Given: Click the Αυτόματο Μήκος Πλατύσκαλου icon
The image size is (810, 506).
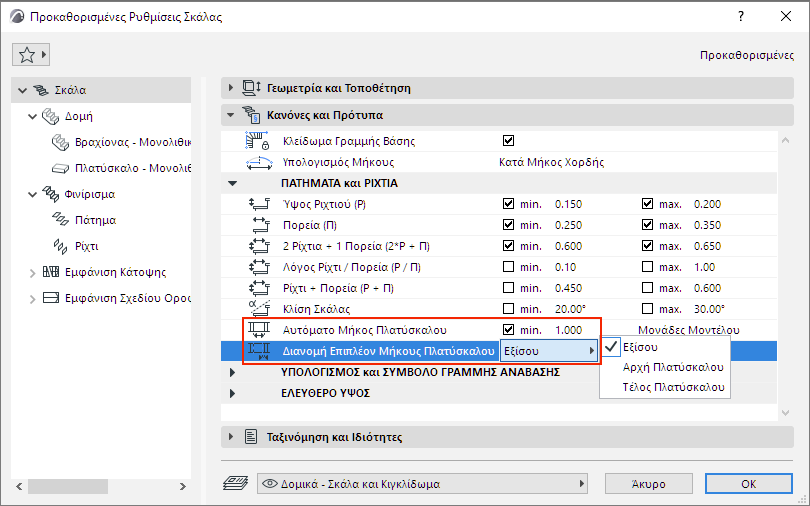Looking at the screenshot, I should click(x=259, y=329).
